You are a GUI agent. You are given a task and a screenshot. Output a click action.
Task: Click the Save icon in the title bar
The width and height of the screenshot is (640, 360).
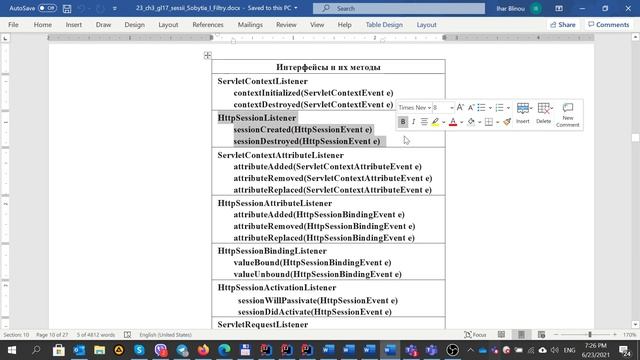click(67, 8)
